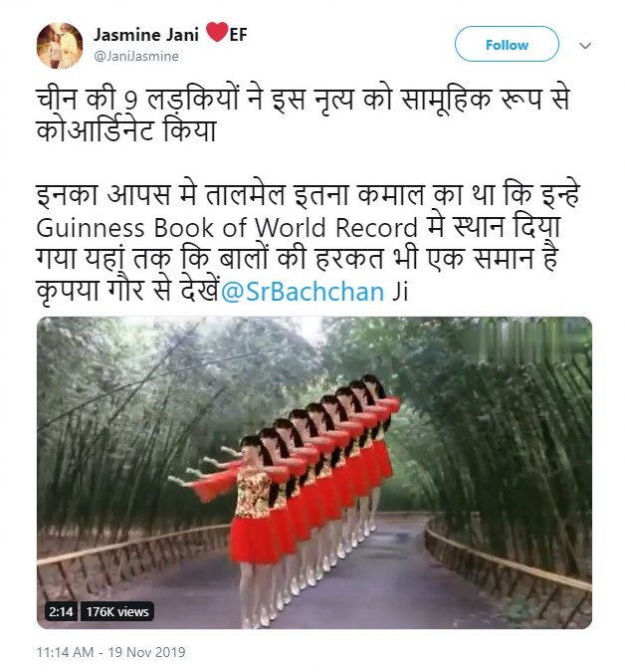Open the 11:14 AM - 19 Nov 2019 timestamp
The width and height of the screenshot is (625, 672).
click(110, 652)
